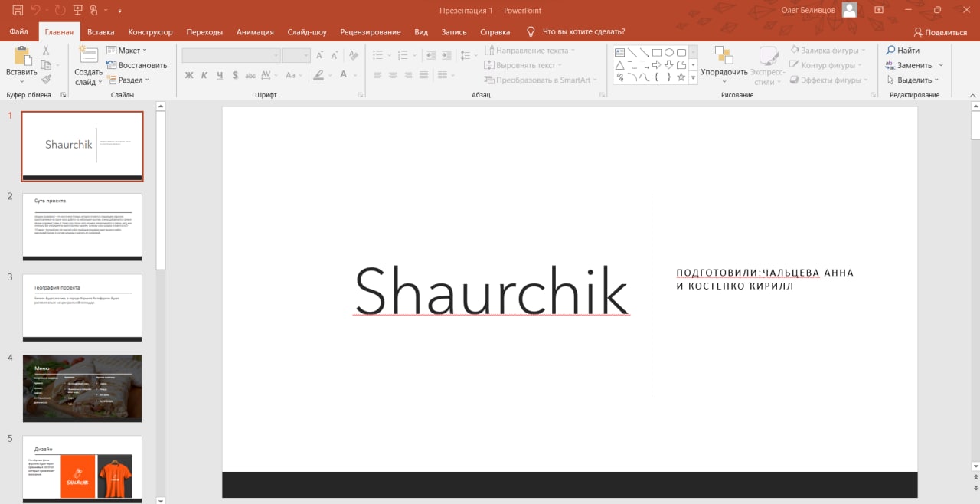Screen dimensions: 980x504
Task: Open the font name combo box
Action: coord(231,55)
